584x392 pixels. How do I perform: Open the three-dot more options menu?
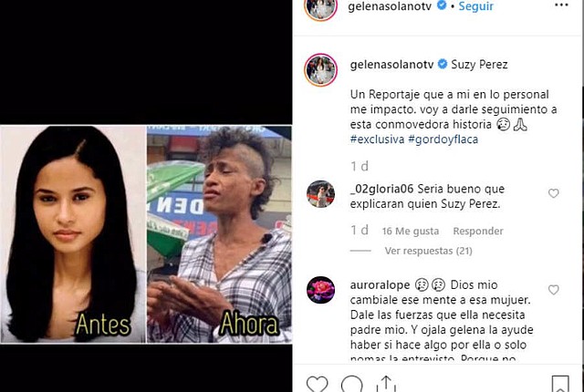tap(561, 5)
